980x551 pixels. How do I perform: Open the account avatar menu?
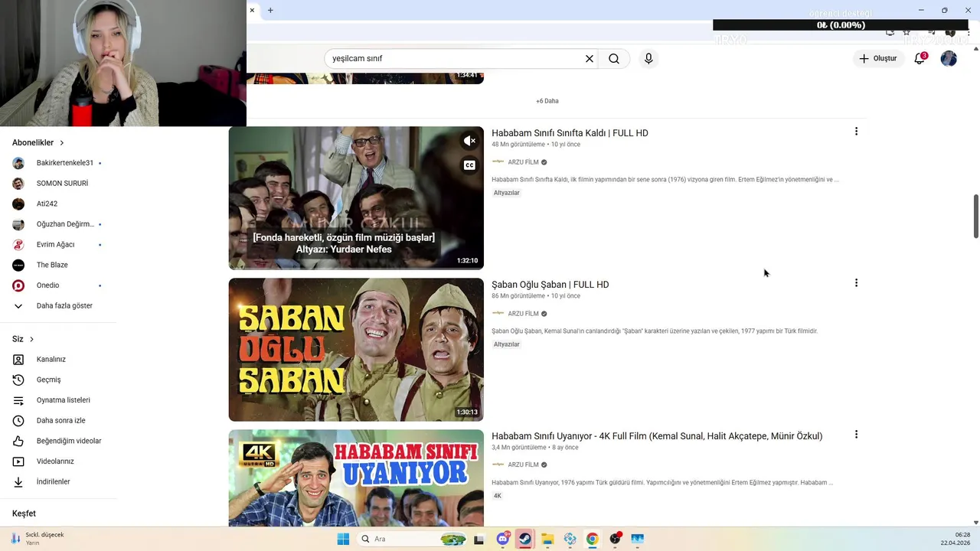tap(949, 59)
